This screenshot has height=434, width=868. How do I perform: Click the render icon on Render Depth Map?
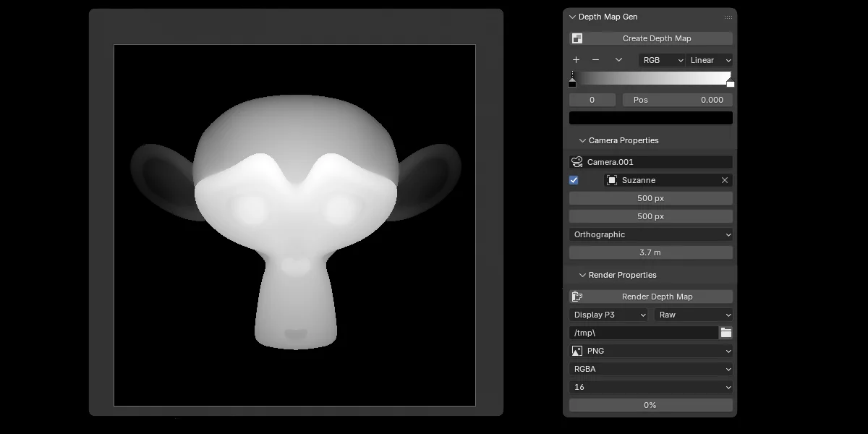[x=576, y=296]
